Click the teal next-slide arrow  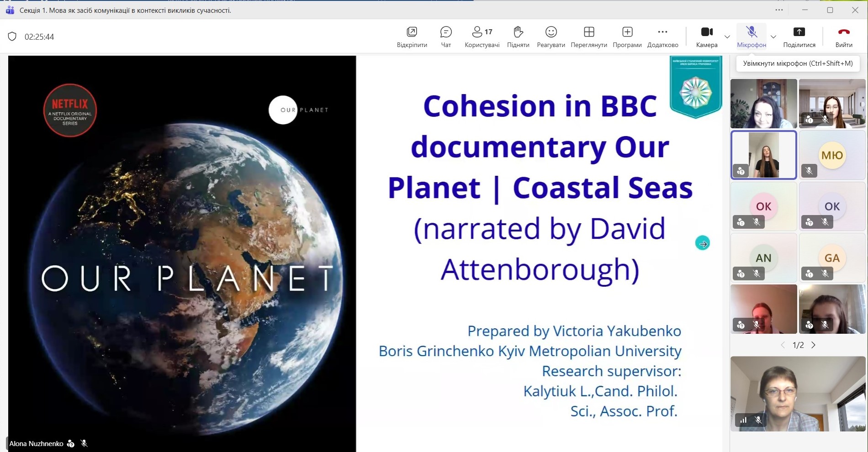coord(703,243)
